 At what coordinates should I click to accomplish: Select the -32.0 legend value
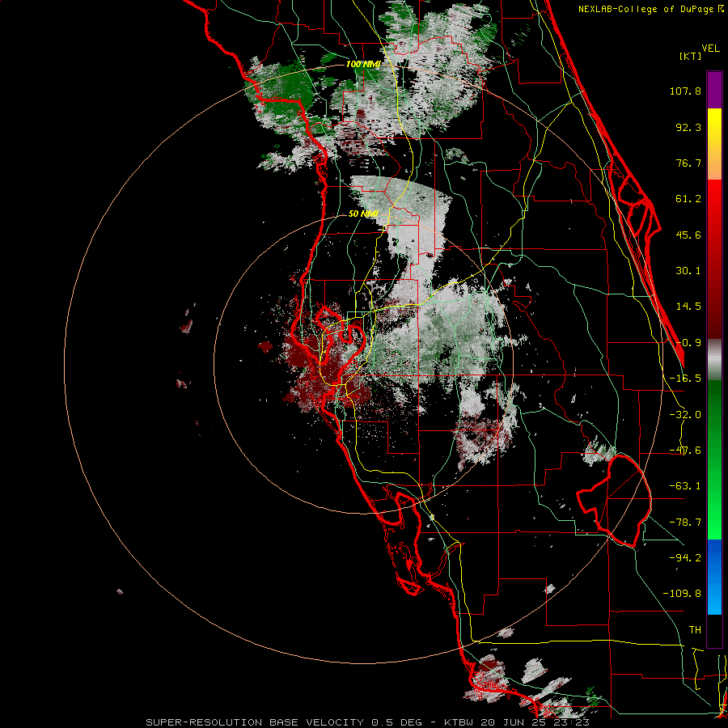tap(685, 415)
